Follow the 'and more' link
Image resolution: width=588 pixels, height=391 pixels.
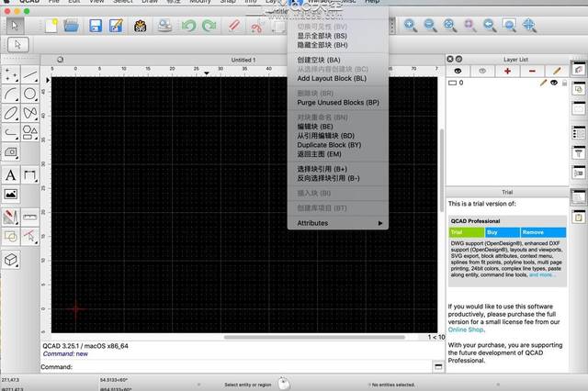click(540, 275)
